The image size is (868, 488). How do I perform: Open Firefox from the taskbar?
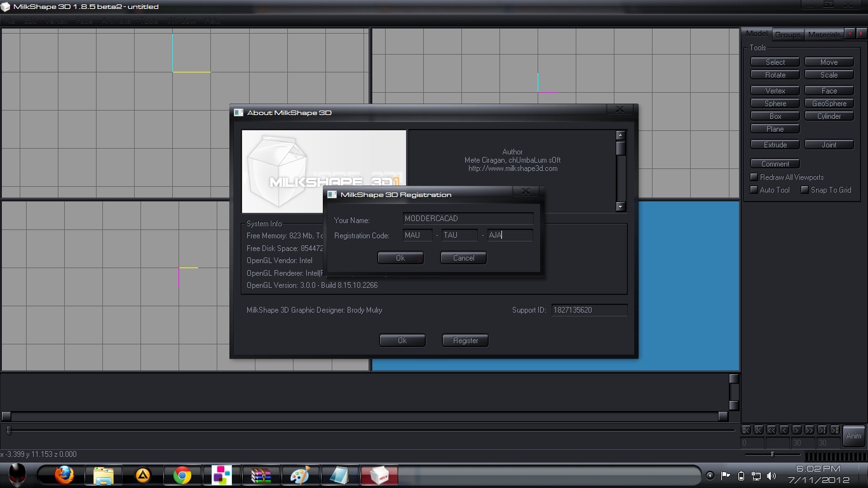[64, 475]
